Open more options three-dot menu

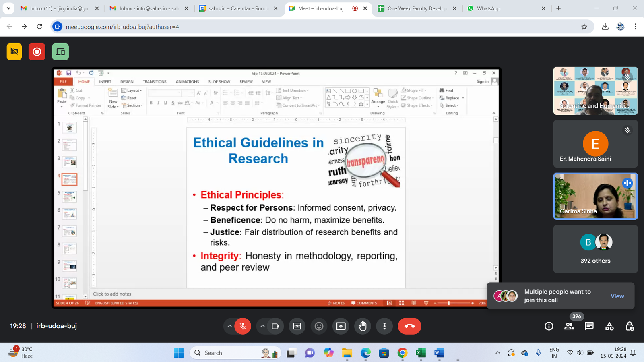click(384, 326)
